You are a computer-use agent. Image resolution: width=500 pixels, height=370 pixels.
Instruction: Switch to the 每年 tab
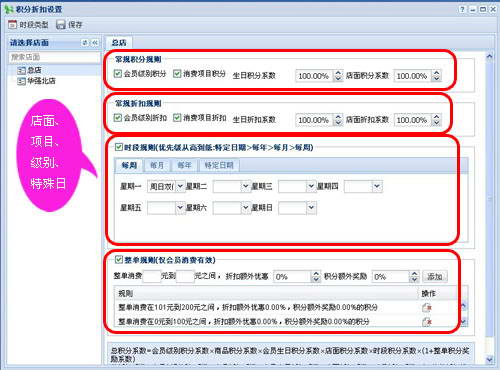(x=184, y=165)
